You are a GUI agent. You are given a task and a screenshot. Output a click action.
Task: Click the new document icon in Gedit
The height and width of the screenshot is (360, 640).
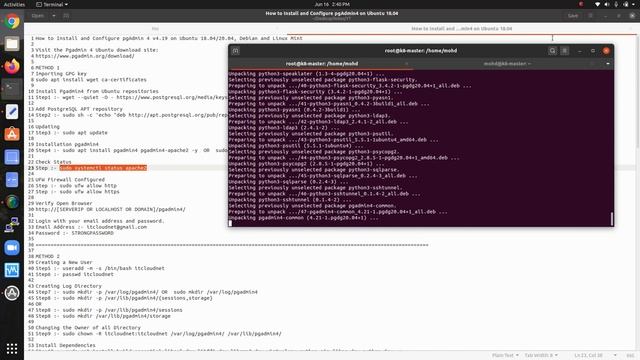coord(66,16)
